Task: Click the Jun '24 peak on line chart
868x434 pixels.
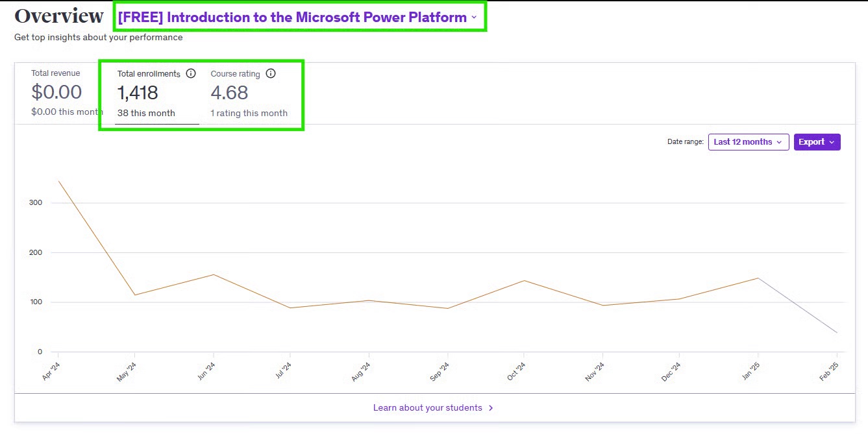Action: coord(214,274)
